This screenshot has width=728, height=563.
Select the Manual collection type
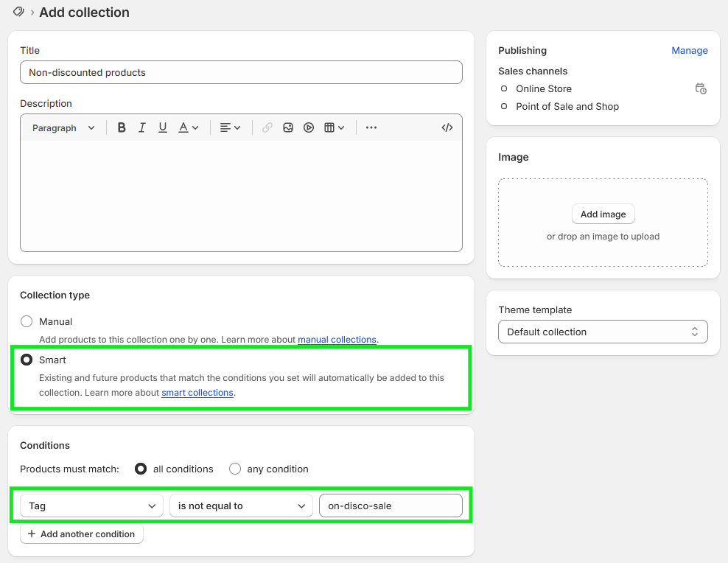click(27, 321)
